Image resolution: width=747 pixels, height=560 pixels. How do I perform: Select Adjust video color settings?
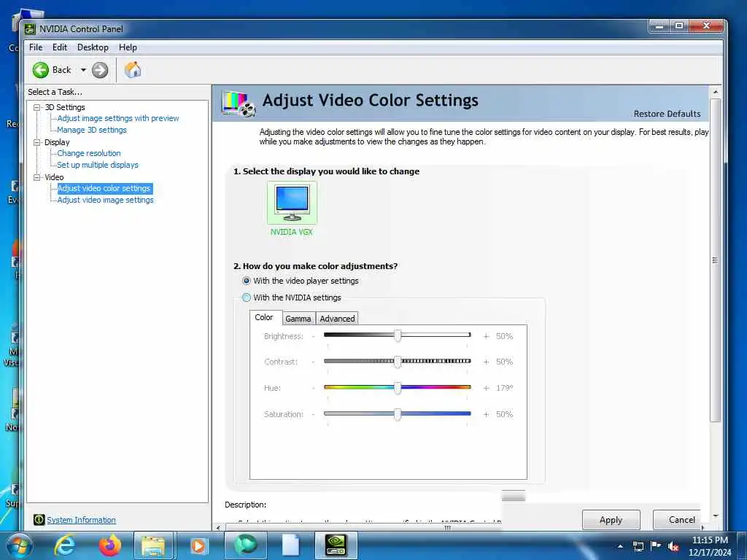[104, 189]
